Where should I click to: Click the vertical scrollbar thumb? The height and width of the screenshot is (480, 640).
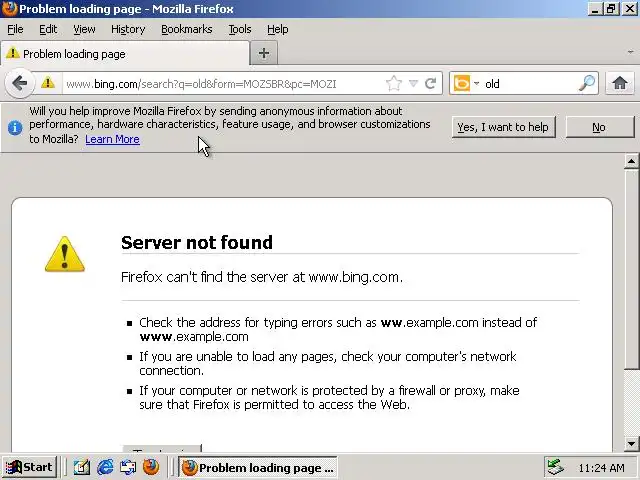pyautogui.click(x=631, y=269)
